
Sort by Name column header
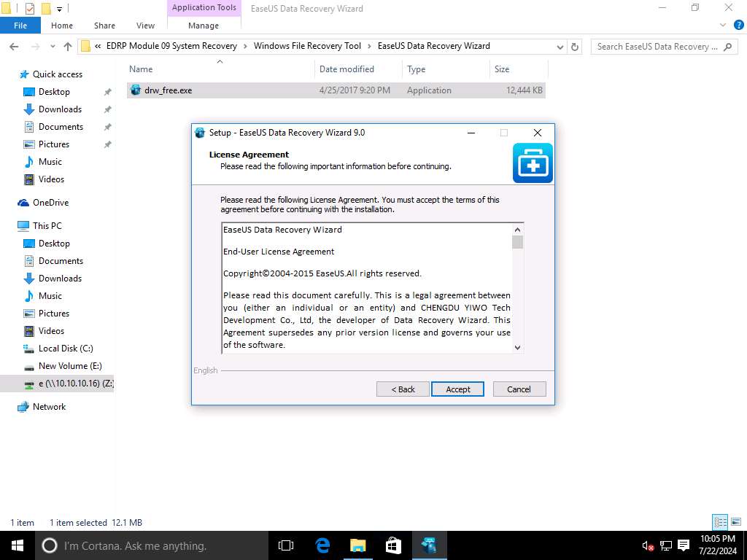tap(220, 69)
